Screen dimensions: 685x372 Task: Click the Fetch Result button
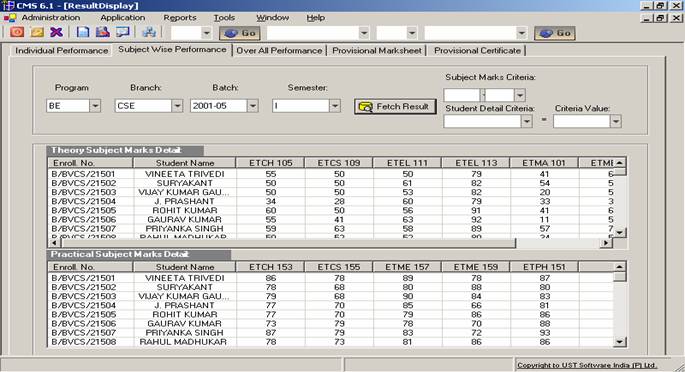click(x=395, y=107)
